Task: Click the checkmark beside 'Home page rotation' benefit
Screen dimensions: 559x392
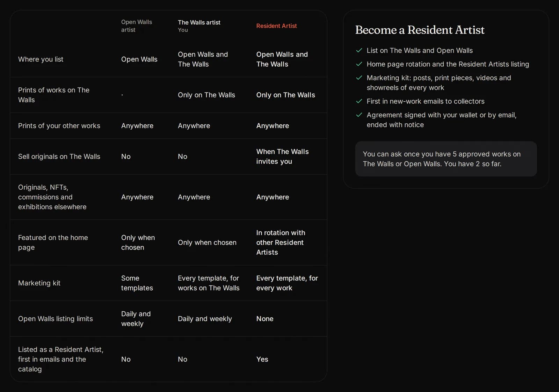Action: [359, 64]
